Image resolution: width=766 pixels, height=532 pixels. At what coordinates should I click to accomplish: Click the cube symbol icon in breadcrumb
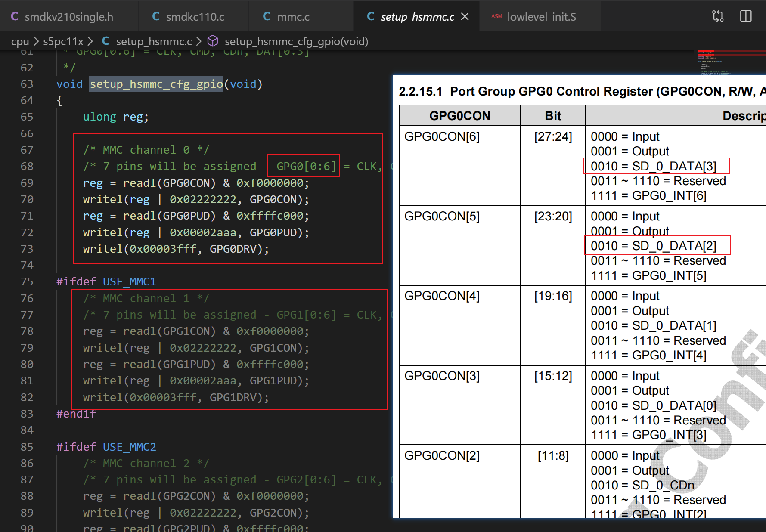(213, 41)
